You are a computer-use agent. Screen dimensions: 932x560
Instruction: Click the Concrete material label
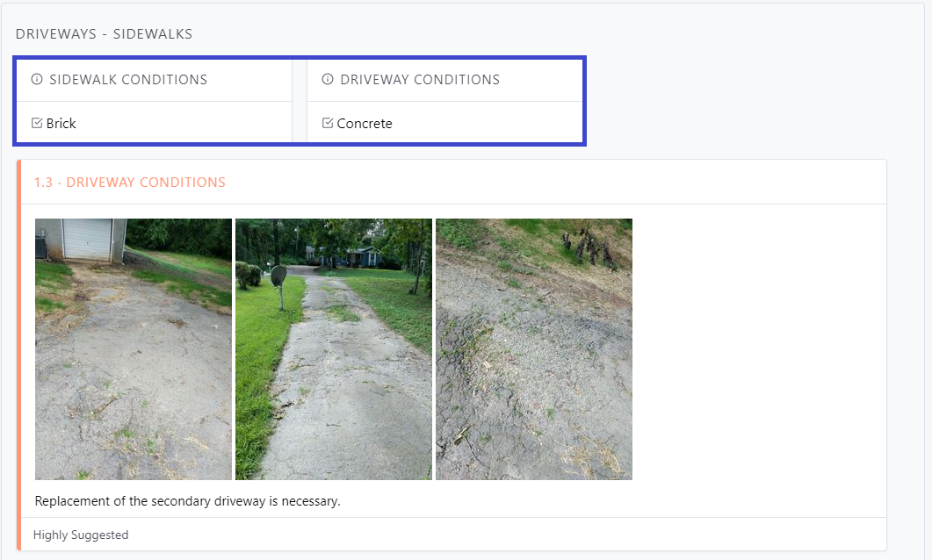(x=365, y=124)
